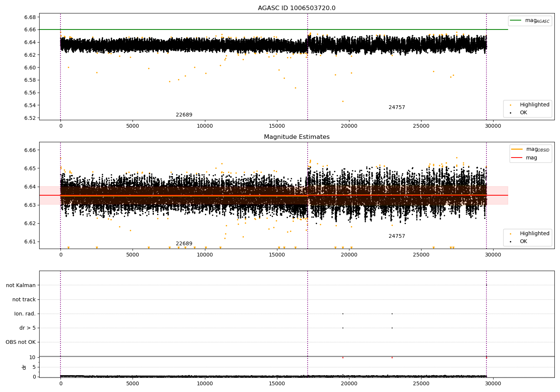
Task: Select the mag OBSID legend label in the middle plot
Action: click(538, 149)
